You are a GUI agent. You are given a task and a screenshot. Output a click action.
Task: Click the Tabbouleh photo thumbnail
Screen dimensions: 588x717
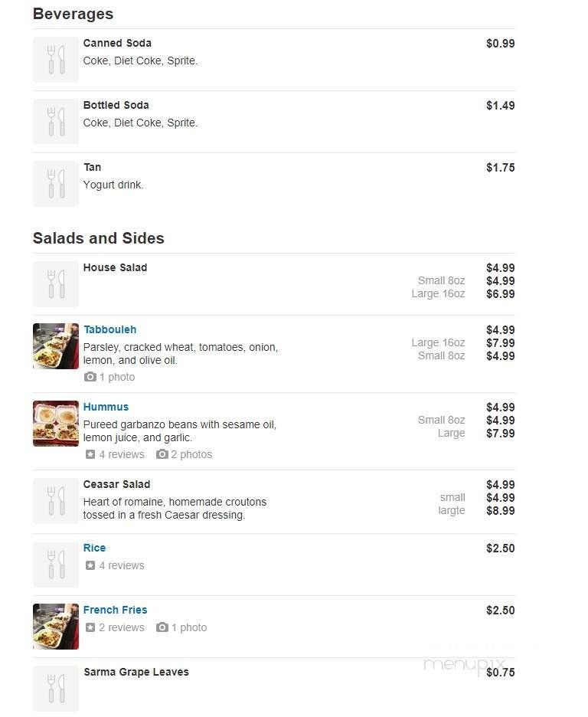(x=55, y=346)
